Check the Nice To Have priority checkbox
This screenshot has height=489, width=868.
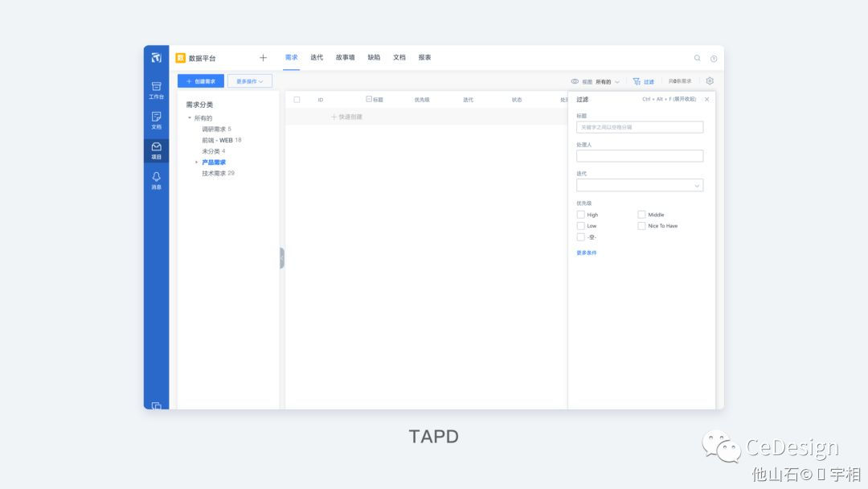point(641,226)
